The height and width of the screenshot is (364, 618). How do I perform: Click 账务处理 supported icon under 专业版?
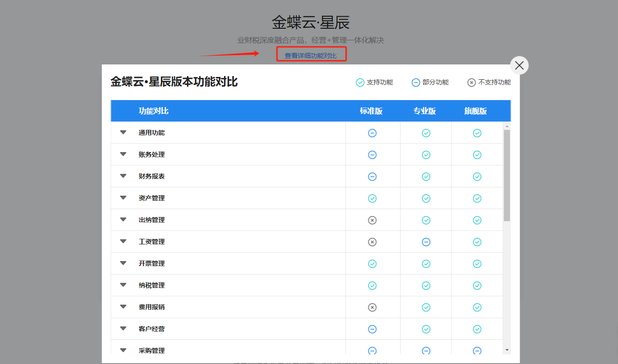pos(426,155)
